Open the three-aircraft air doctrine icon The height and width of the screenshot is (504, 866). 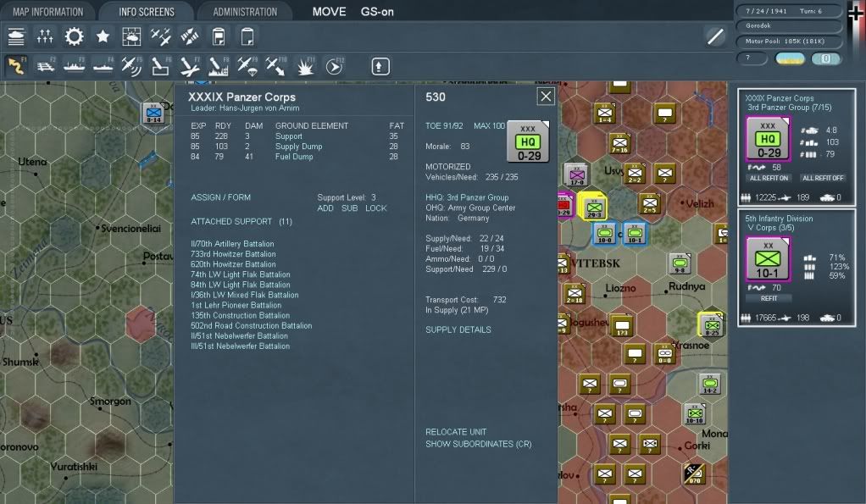tap(161, 36)
